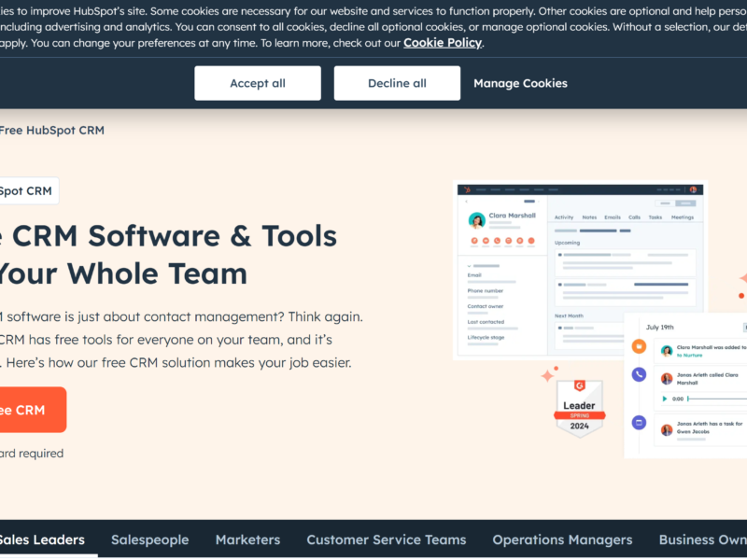The width and height of the screenshot is (747, 560).
Task: Accept all cookies in the banner
Action: 258,83
